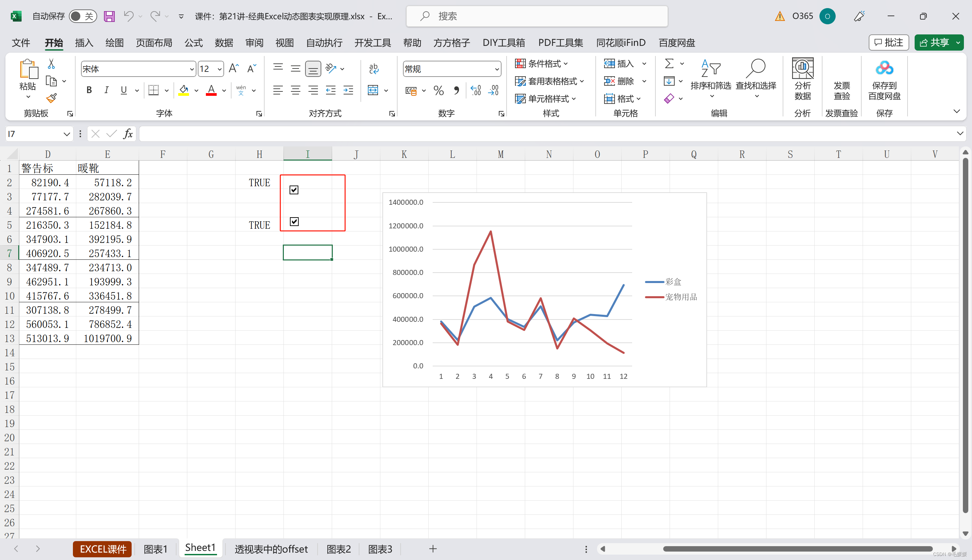The width and height of the screenshot is (972, 560).
Task: Click the Save icon in title bar
Action: tap(109, 16)
